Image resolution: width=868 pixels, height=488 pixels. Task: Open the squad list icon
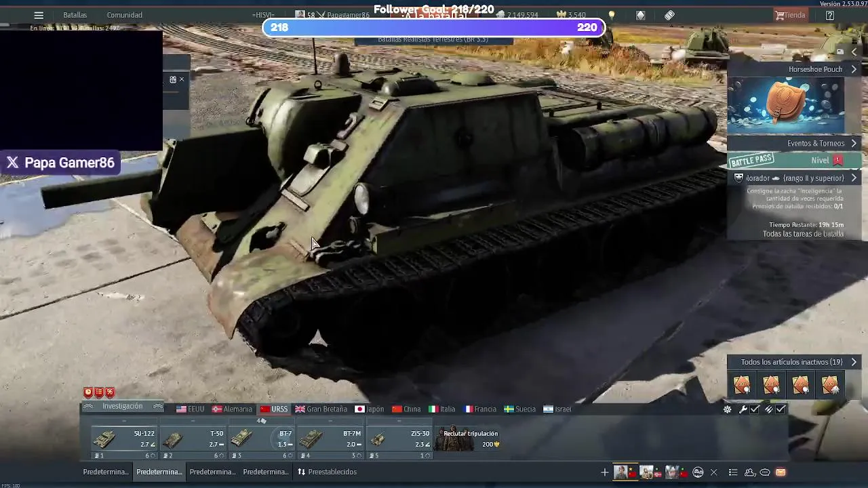(733, 472)
